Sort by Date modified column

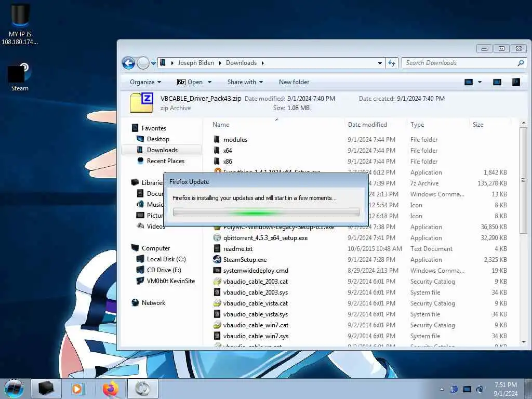pyautogui.click(x=367, y=125)
